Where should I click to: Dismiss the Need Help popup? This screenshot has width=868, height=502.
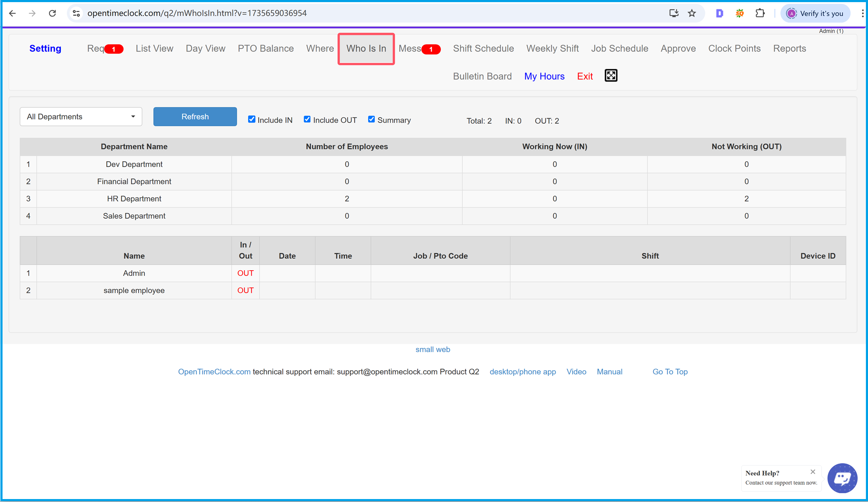pos(813,472)
